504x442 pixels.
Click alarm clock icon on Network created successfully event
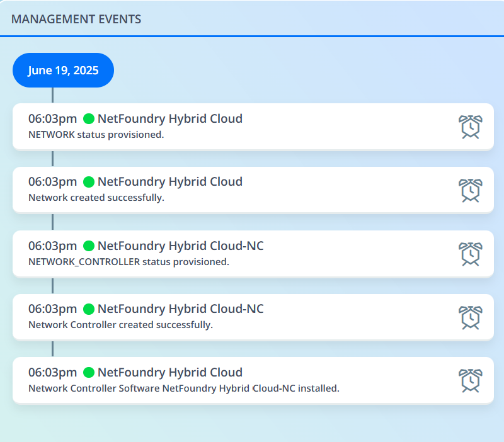tap(471, 190)
